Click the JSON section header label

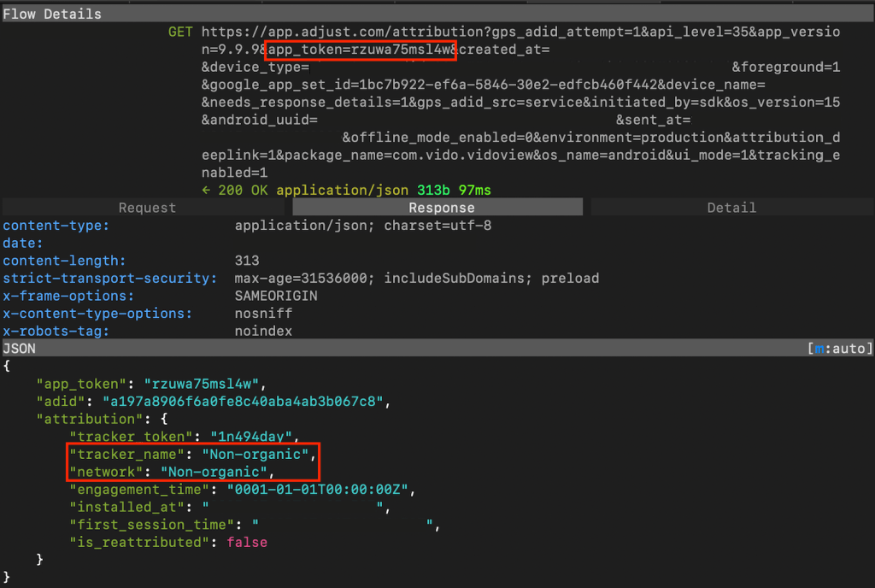point(19,349)
